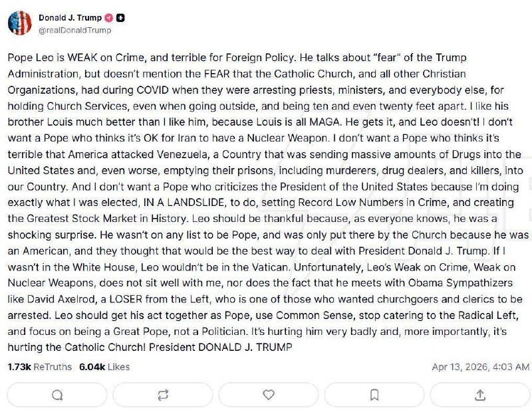View the 6.04k Likes list
Screen dimensions: 532x412
point(104,366)
